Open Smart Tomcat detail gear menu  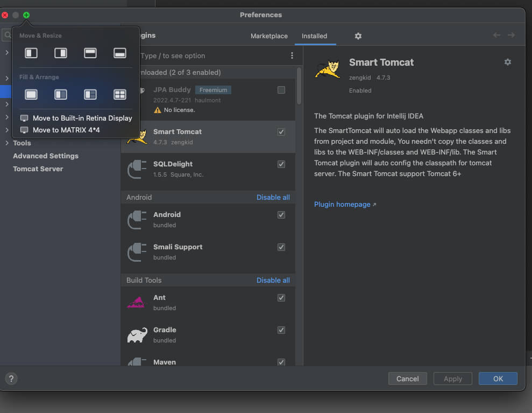pyautogui.click(x=508, y=62)
